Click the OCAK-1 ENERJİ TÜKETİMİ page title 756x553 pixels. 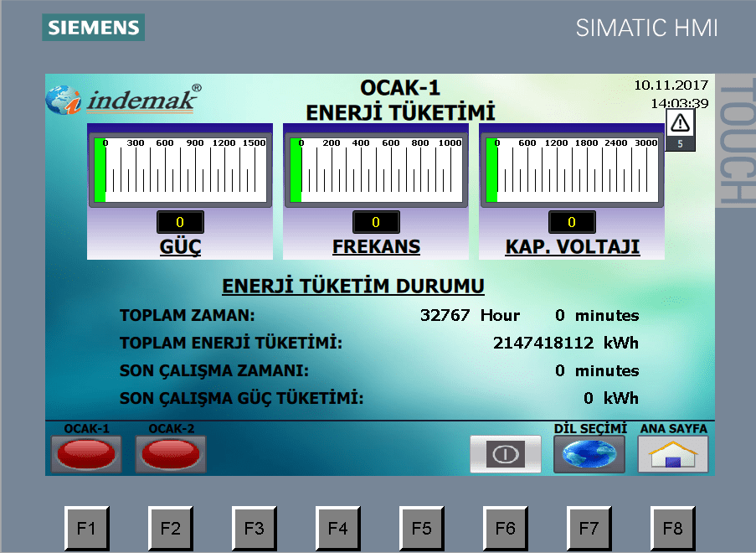tap(400, 101)
